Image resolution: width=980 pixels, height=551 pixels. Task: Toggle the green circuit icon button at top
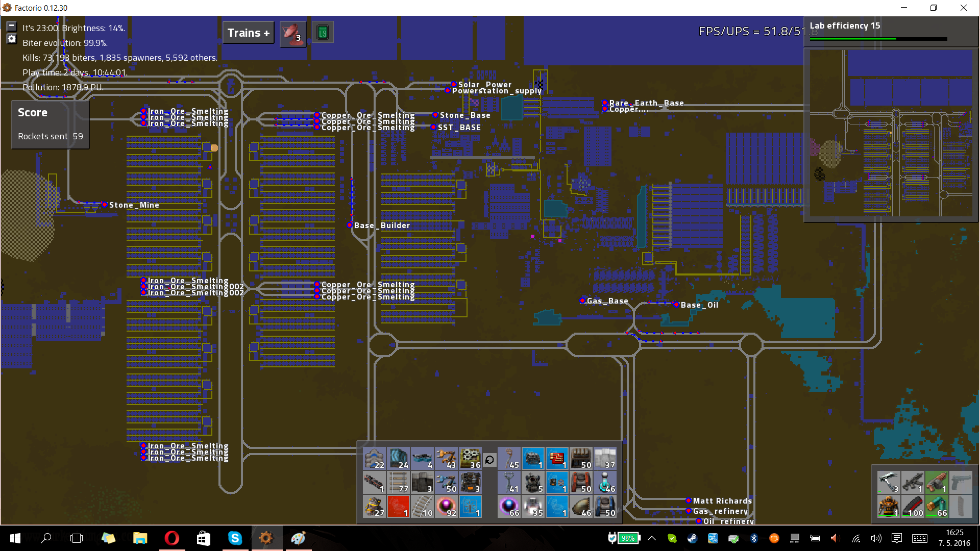(x=323, y=33)
